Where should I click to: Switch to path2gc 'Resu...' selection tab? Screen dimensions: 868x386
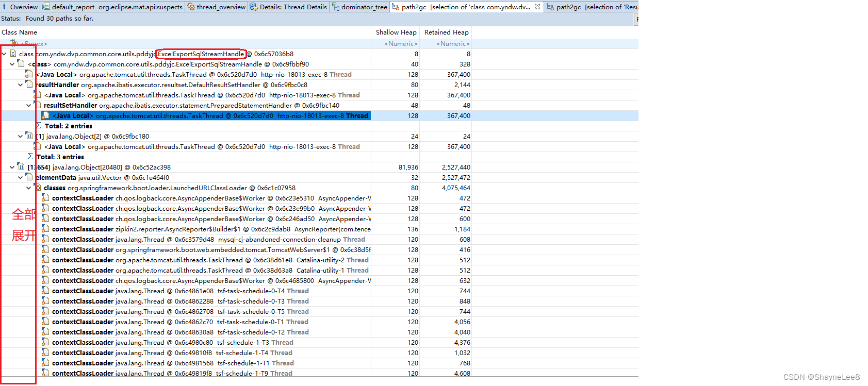click(x=592, y=7)
